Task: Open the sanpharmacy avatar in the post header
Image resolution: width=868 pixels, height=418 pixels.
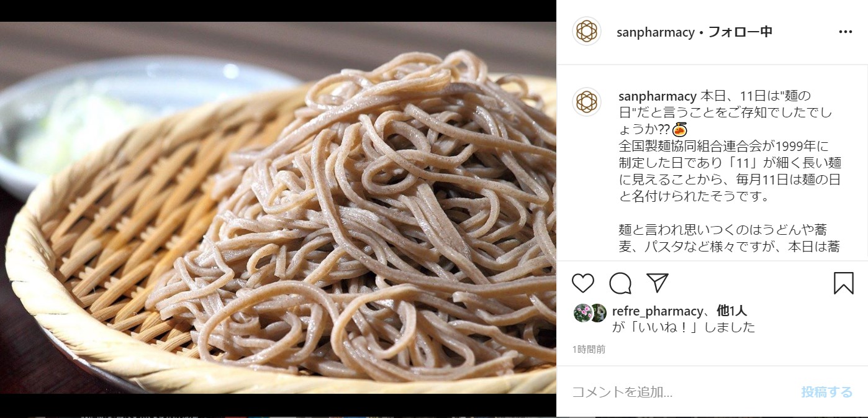Action: coord(586,31)
